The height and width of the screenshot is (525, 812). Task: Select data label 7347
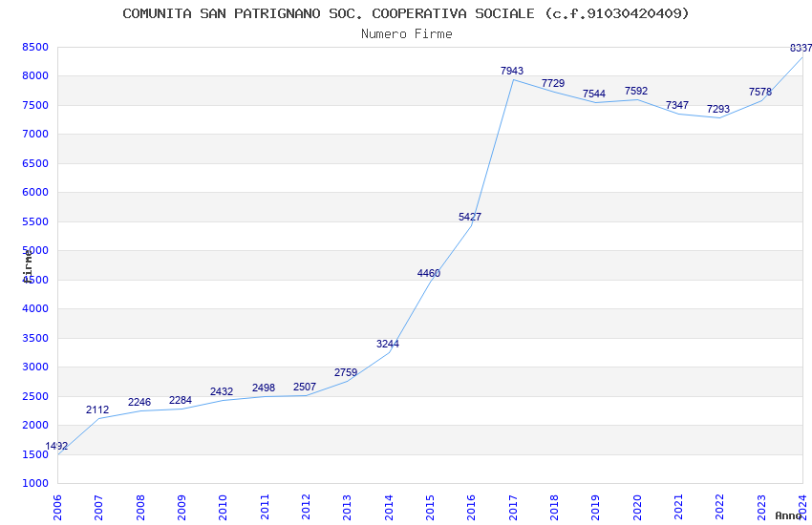click(677, 105)
